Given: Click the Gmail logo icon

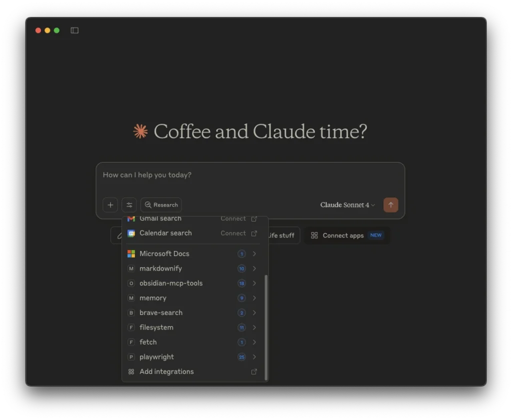Looking at the screenshot, I should point(131,218).
